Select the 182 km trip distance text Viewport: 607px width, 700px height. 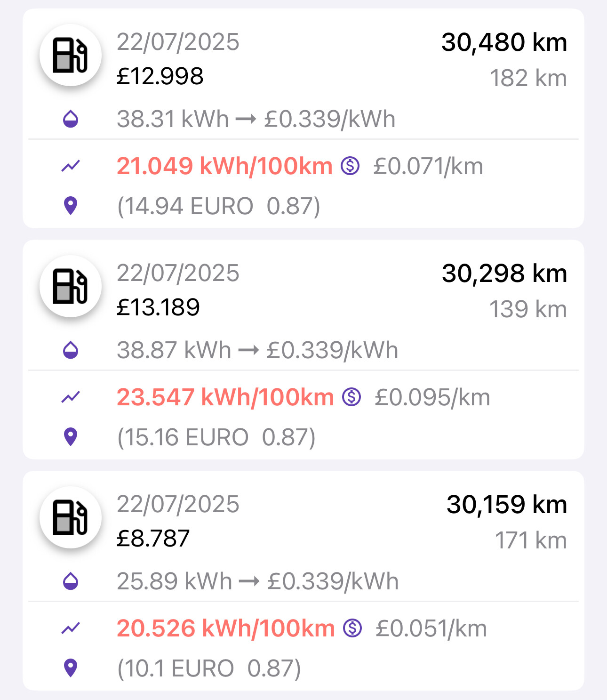(528, 78)
